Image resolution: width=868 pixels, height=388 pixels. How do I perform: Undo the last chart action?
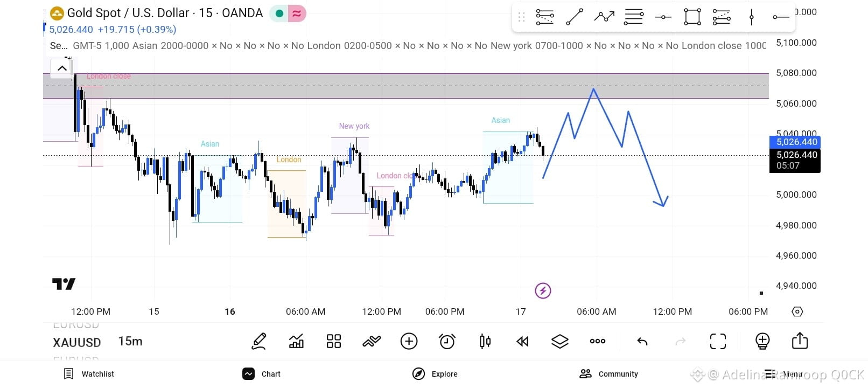click(642, 341)
